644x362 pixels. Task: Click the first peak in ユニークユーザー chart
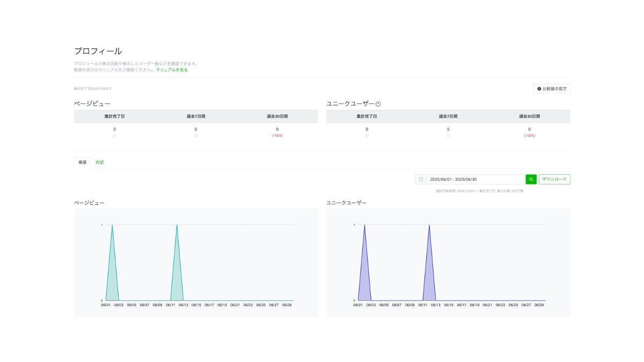[x=364, y=225]
